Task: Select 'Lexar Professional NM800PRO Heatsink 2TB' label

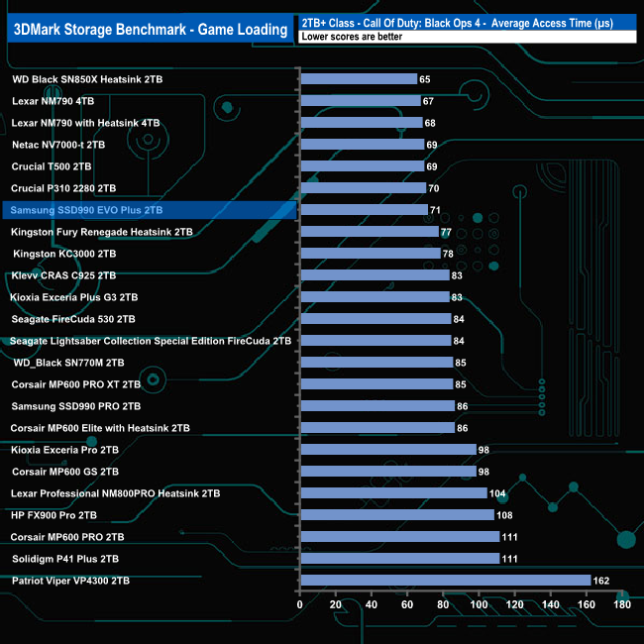Action: pos(115,493)
